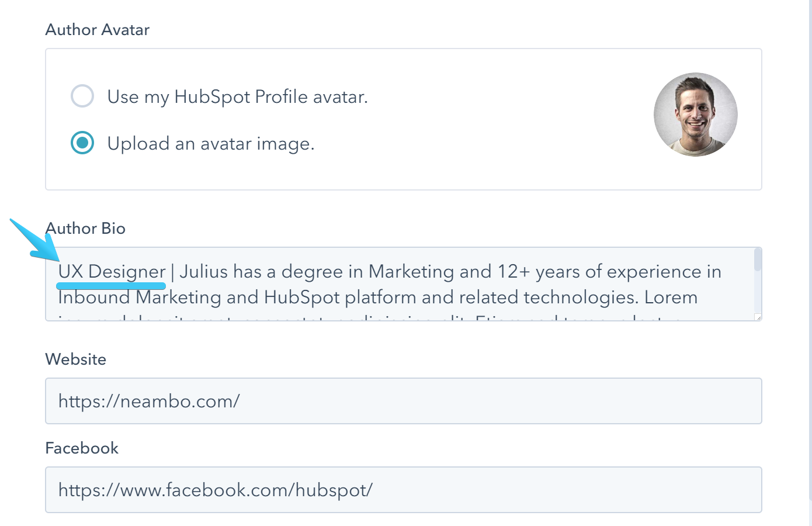Click inside the Author Avatar panel area

click(x=403, y=175)
